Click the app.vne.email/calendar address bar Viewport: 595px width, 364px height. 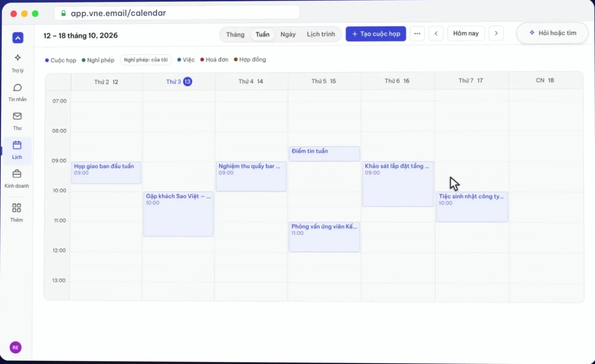177,13
